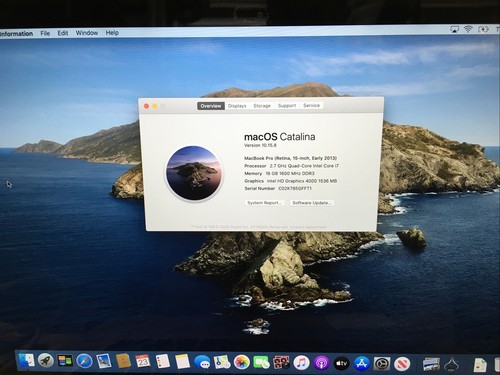This screenshot has width=500, height=375.
Task: Open Podcasts purple icon in the Dock
Action: click(x=322, y=363)
